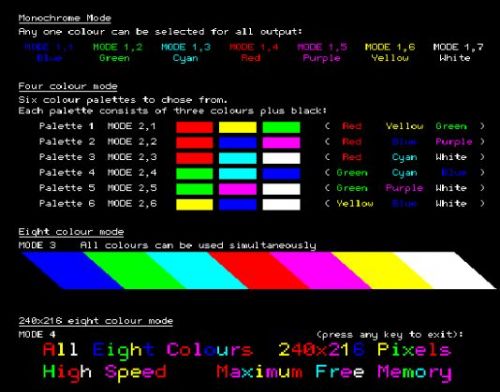The height and width of the screenshot is (392, 500).
Task: Click the yellow swatch in Palette 1 row
Action: [x=238, y=127]
